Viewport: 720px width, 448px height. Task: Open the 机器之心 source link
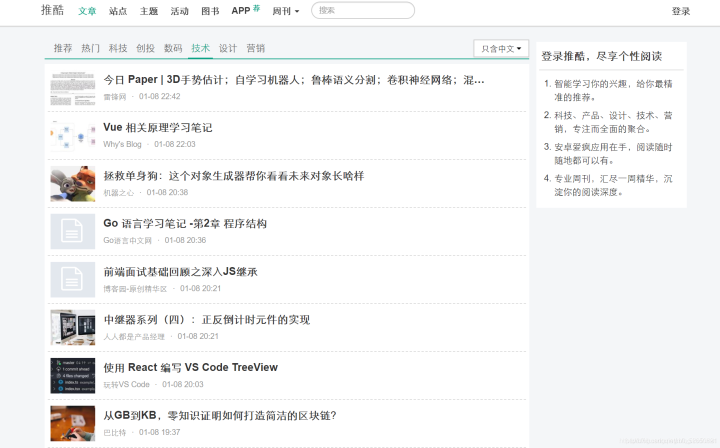[118, 192]
